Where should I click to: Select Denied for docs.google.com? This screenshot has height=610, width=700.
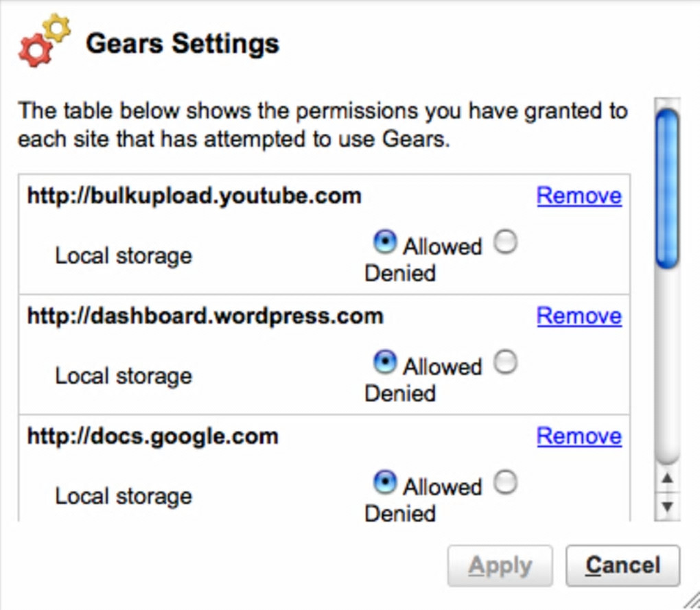coord(506,482)
